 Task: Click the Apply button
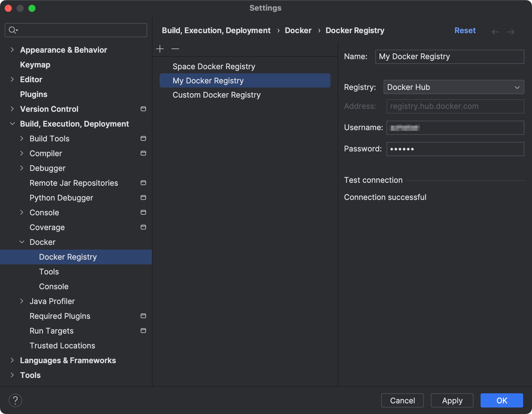pyautogui.click(x=452, y=400)
